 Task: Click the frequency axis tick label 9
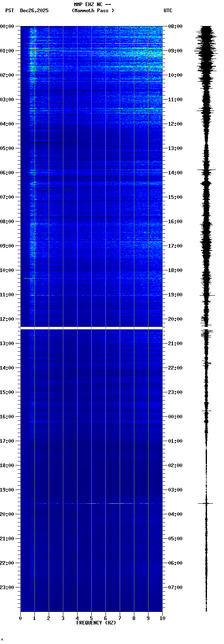click(148, 618)
